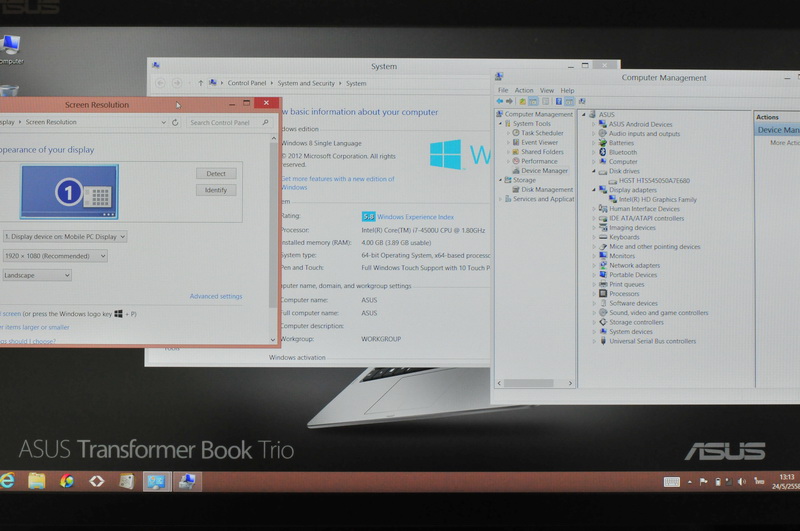Click the Keyboards category icon
This screenshot has height=531, width=800.
tap(603, 237)
